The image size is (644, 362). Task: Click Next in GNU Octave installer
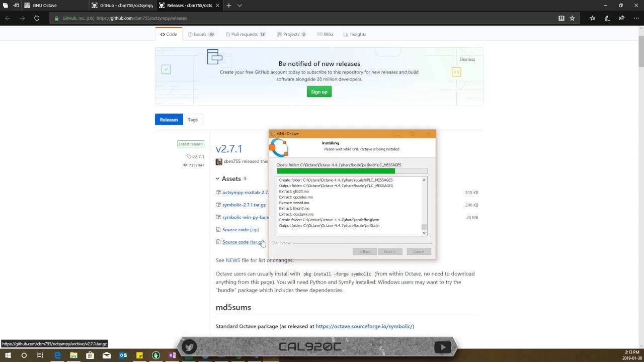click(390, 251)
